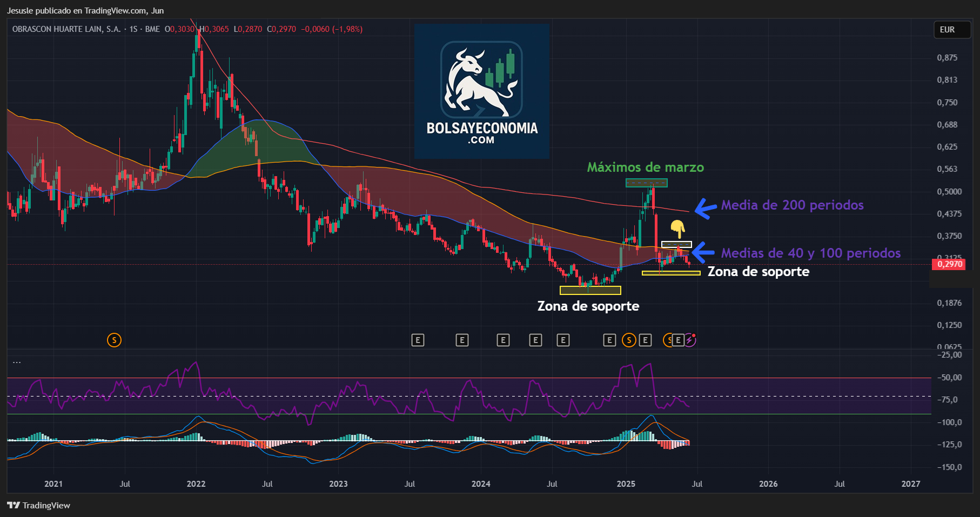Open the pink lightning event marker
The image size is (980, 517).
point(690,340)
